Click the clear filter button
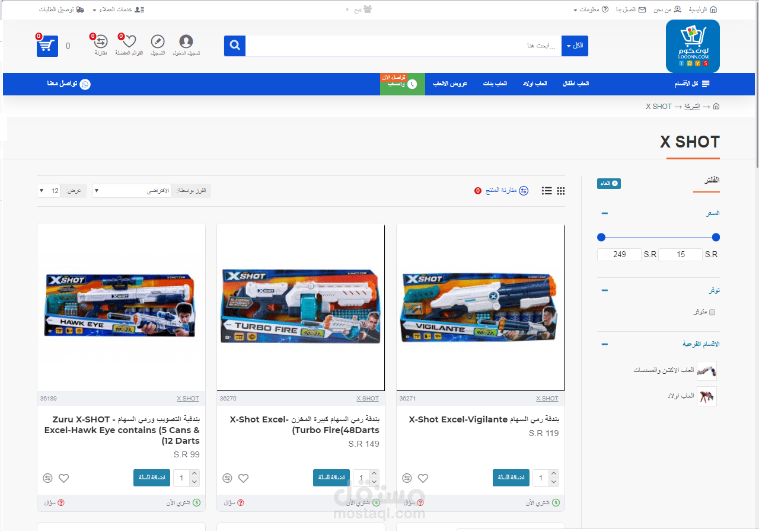Viewport: 759px width, 532px height. coord(609,184)
